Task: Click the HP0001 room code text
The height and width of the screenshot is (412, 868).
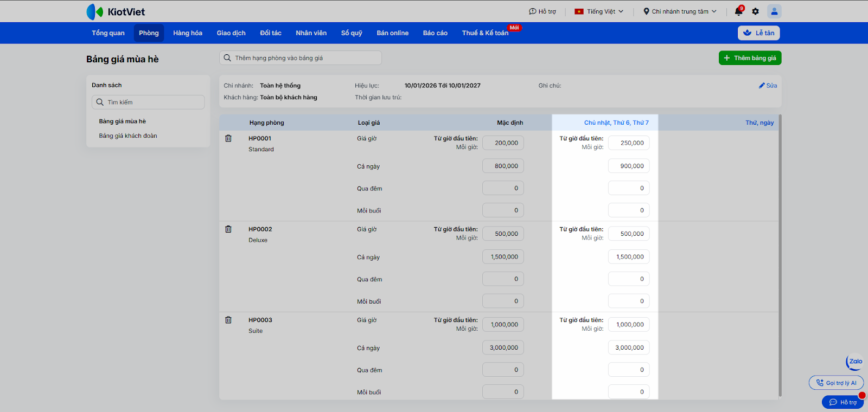Action: point(260,138)
